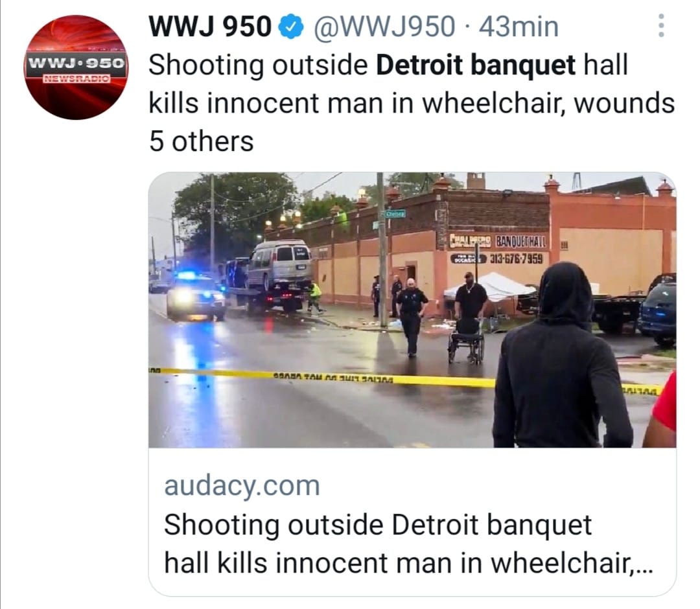This screenshot has width=700, height=609.
Task: Click the white tent beside the building
Action: click(489, 287)
